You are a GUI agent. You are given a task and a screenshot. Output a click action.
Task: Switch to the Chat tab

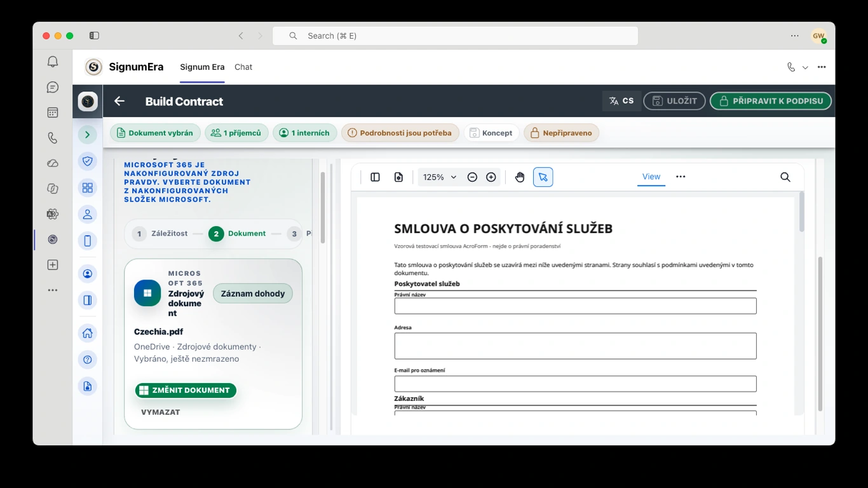coord(243,67)
